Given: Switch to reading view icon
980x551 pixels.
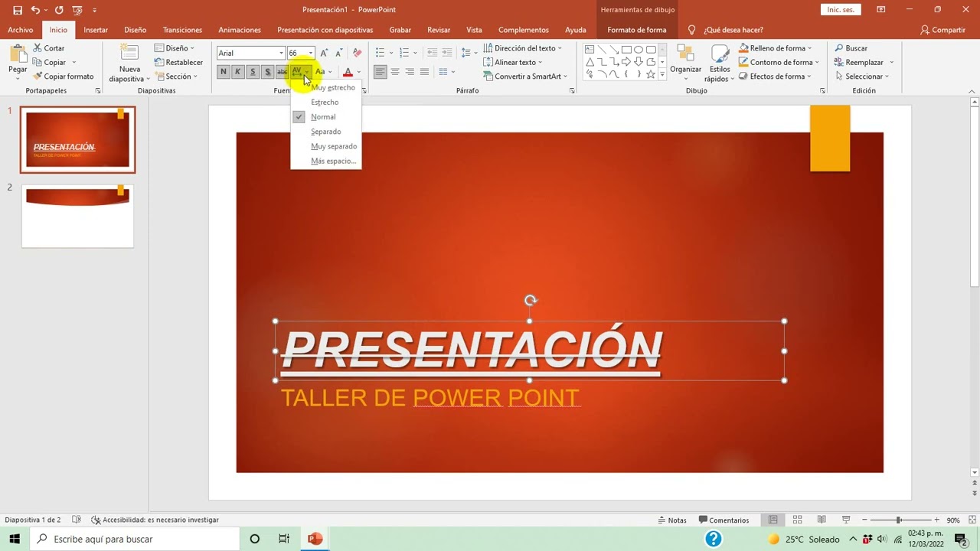Looking at the screenshot, I should coord(822,520).
